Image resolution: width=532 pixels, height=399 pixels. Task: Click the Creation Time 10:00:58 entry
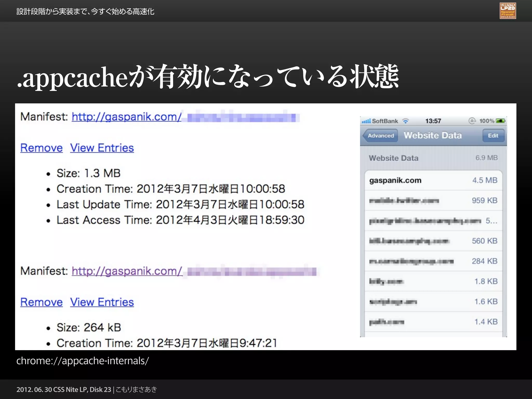[x=171, y=189]
